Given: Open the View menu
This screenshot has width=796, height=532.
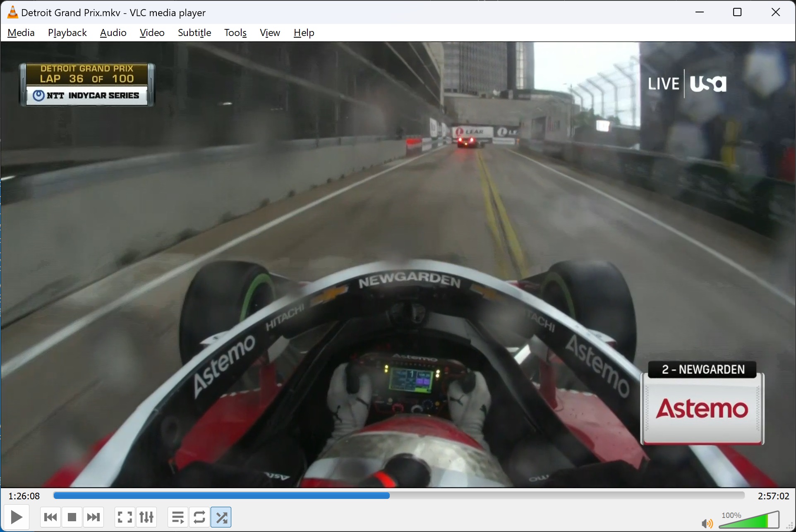Looking at the screenshot, I should click(270, 33).
